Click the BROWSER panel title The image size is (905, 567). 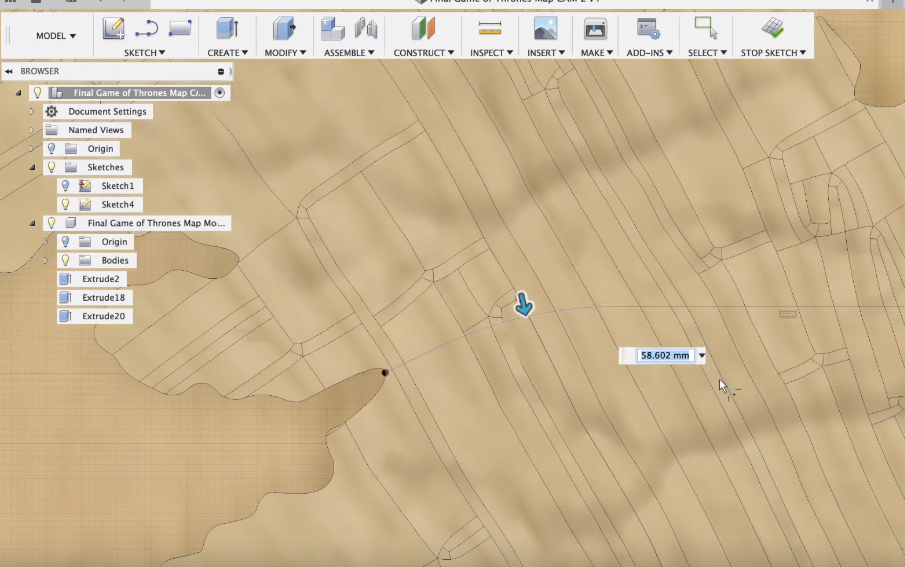(40, 71)
